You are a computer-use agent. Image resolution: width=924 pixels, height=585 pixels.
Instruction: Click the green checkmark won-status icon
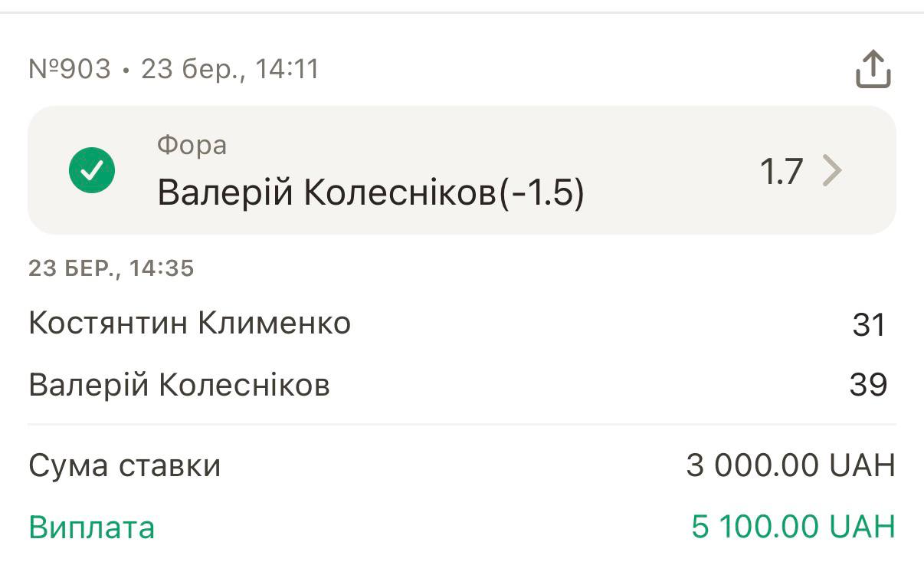[x=92, y=170]
